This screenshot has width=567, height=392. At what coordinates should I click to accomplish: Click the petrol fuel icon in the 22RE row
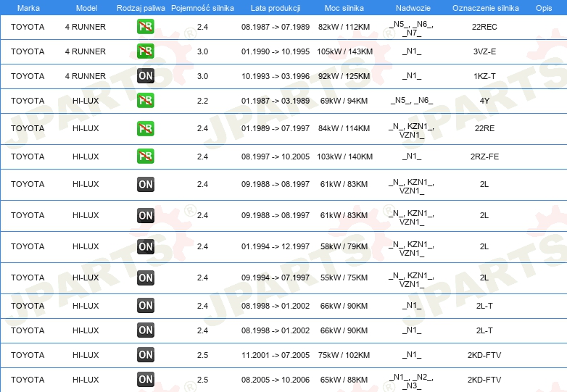point(145,129)
